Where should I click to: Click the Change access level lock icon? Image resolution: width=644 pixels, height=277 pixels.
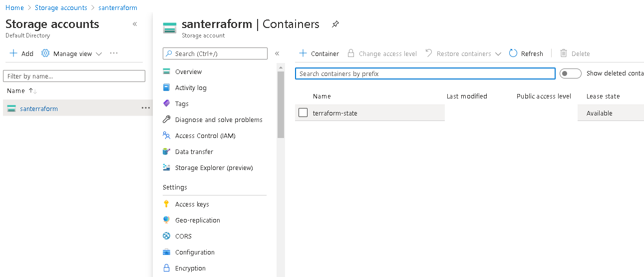coord(351,53)
